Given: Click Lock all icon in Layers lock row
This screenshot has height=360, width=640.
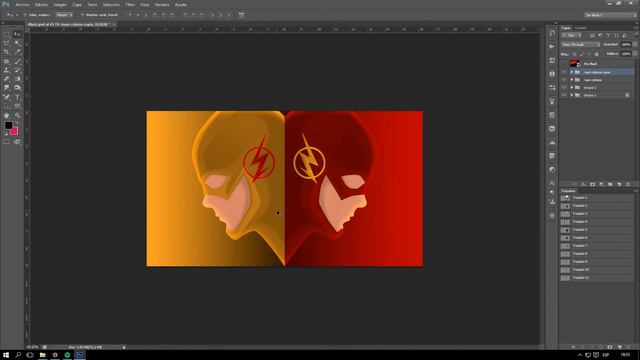Looking at the screenshot, I should pyautogui.click(x=596, y=54).
